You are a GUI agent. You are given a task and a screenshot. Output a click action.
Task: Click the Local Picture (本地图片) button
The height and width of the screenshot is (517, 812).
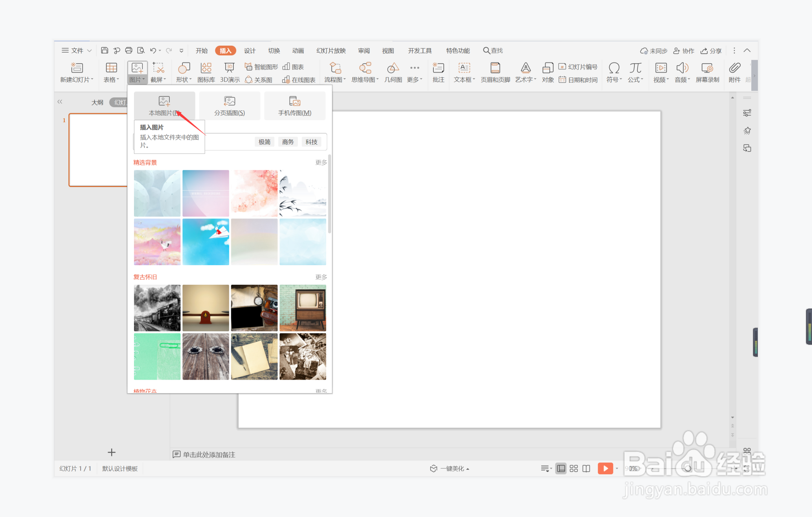[x=165, y=106]
